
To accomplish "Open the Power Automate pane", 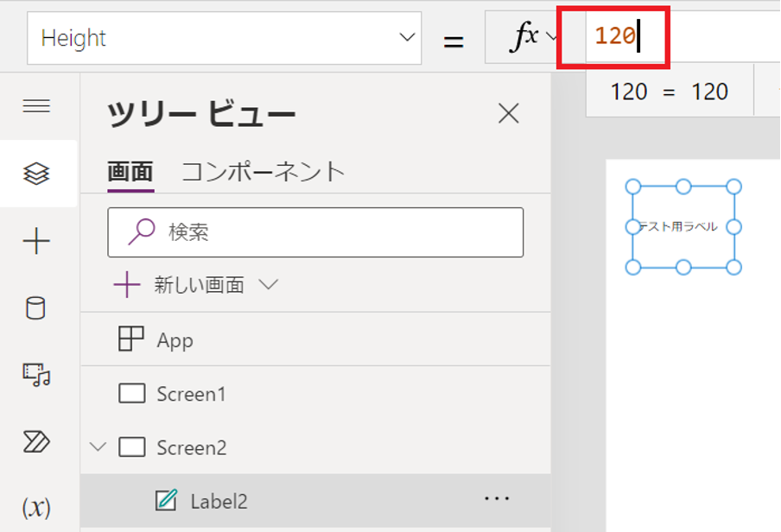I will [x=36, y=442].
